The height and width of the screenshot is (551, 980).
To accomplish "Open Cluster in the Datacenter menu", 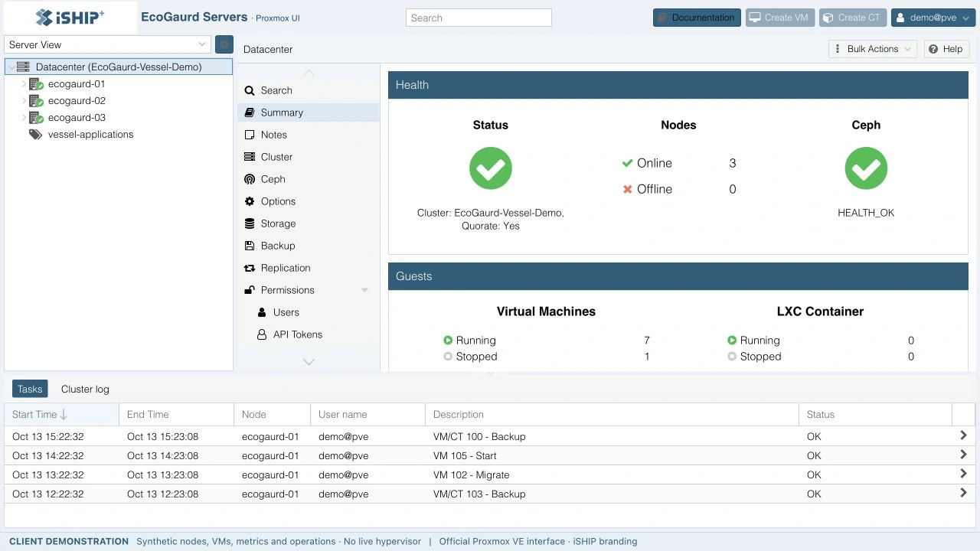I will tap(309, 157).
